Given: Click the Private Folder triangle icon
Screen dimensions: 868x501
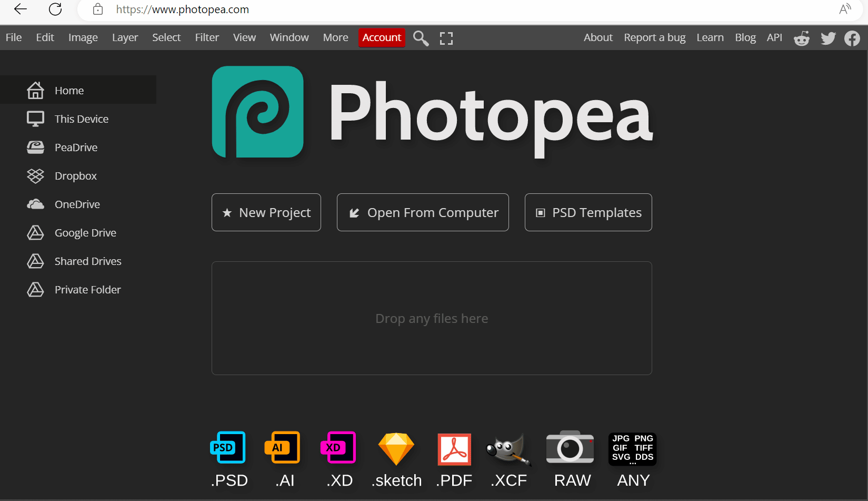Looking at the screenshot, I should [35, 289].
